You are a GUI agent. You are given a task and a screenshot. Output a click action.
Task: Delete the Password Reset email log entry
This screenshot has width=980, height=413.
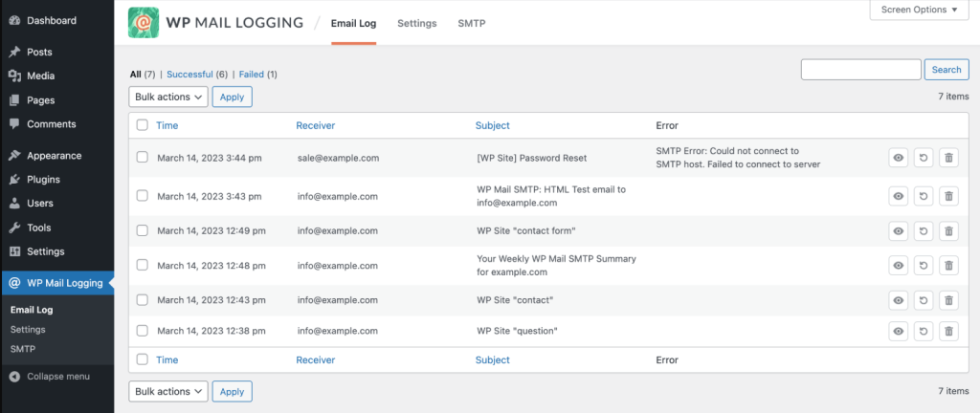[x=948, y=158]
